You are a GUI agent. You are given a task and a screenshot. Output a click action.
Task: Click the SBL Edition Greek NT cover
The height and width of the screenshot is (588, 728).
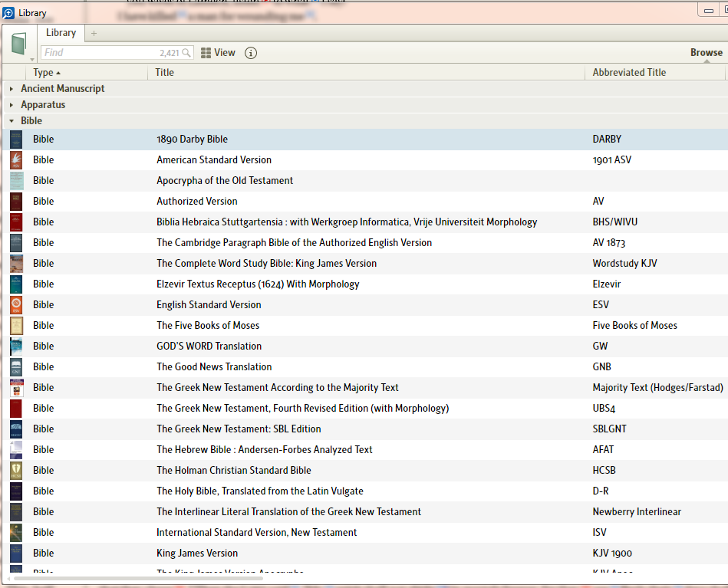(16, 429)
